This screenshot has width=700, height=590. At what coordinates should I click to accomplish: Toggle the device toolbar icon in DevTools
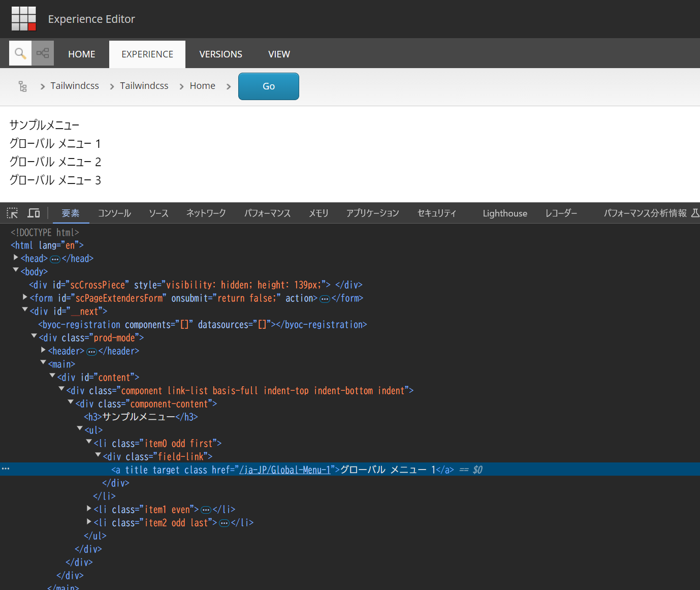(34, 213)
